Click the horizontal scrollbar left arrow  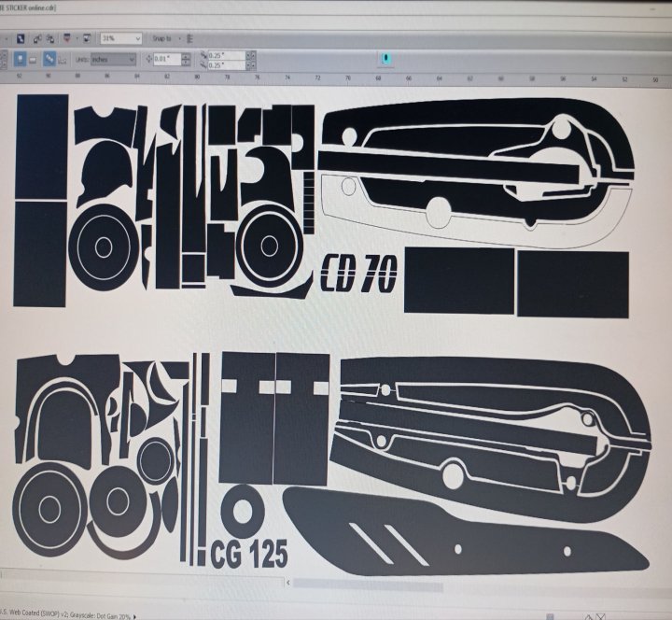point(288,582)
